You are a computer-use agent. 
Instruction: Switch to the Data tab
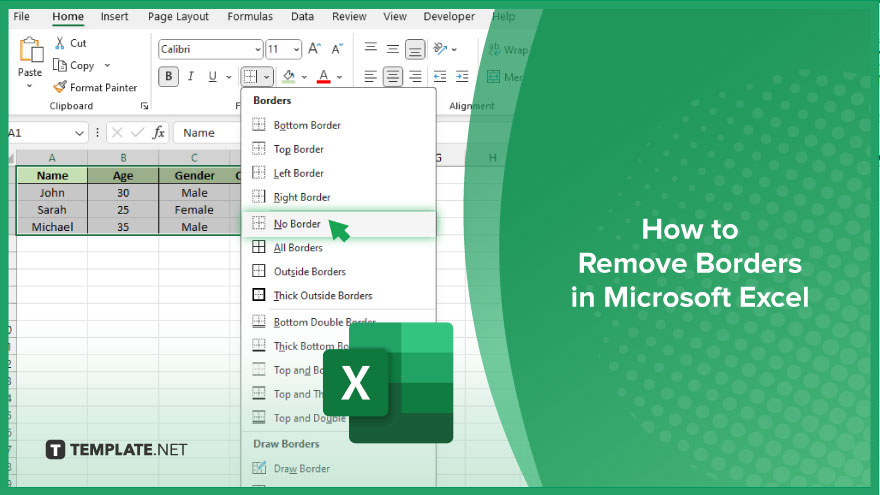(x=302, y=16)
